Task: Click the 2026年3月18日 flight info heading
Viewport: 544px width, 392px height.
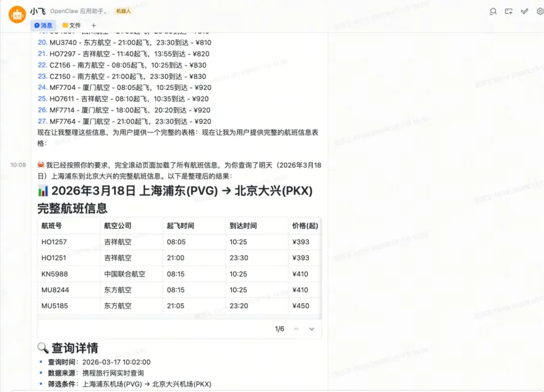Action: [x=175, y=200]
